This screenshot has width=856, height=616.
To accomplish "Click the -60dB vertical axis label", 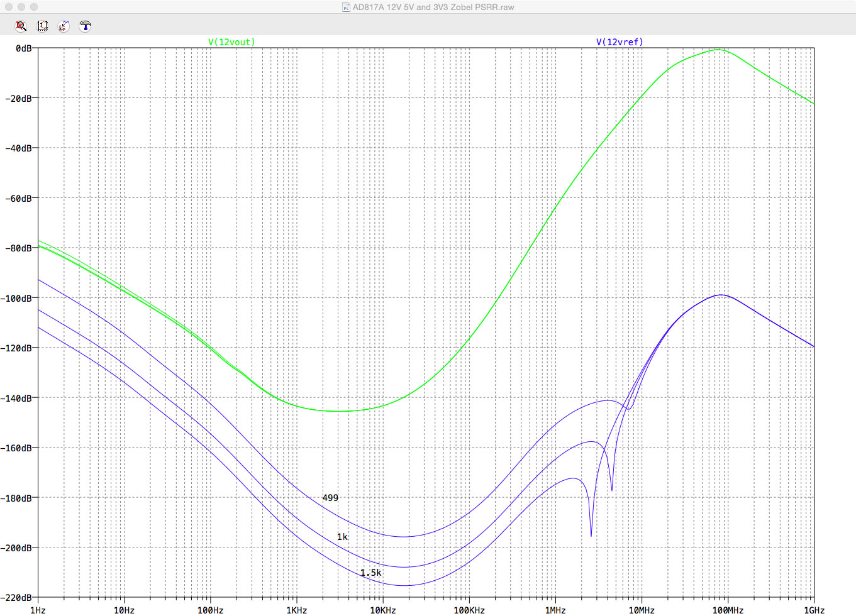I will click(x=19, y=198).
